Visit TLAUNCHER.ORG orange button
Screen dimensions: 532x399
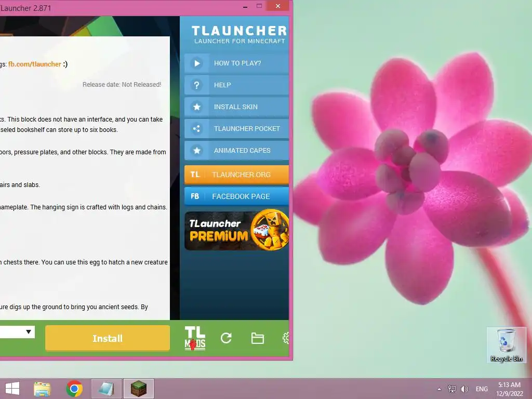(x=236, y=175)
